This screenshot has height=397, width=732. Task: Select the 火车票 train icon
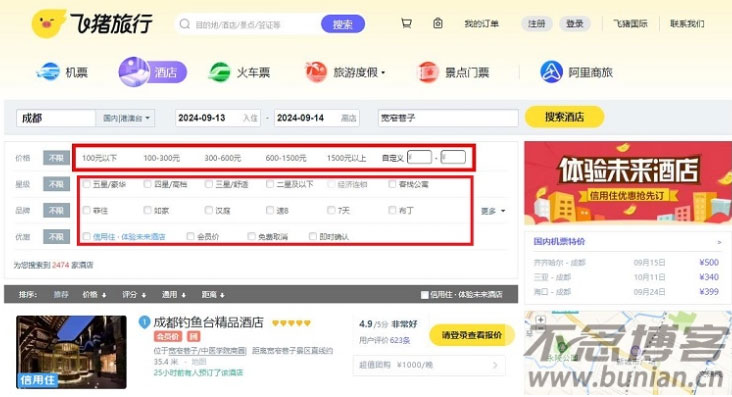tap(219, 72)
